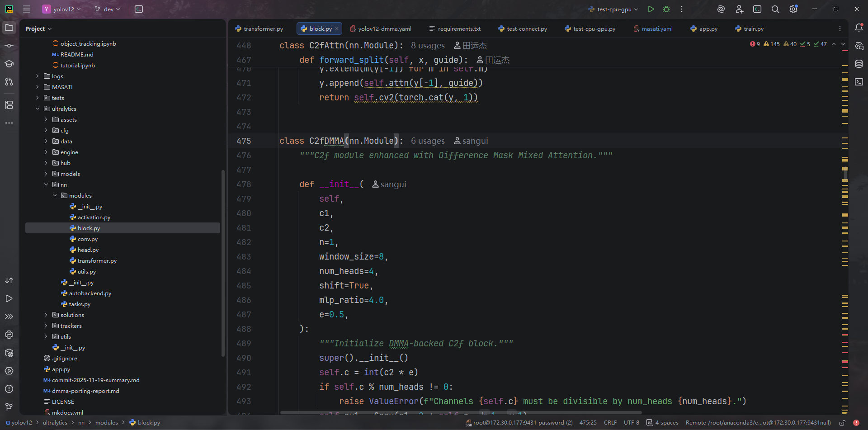This screenshot has width=868, height=430.
Task: Open the dev branch dropdown
Action: click(108, 9)
